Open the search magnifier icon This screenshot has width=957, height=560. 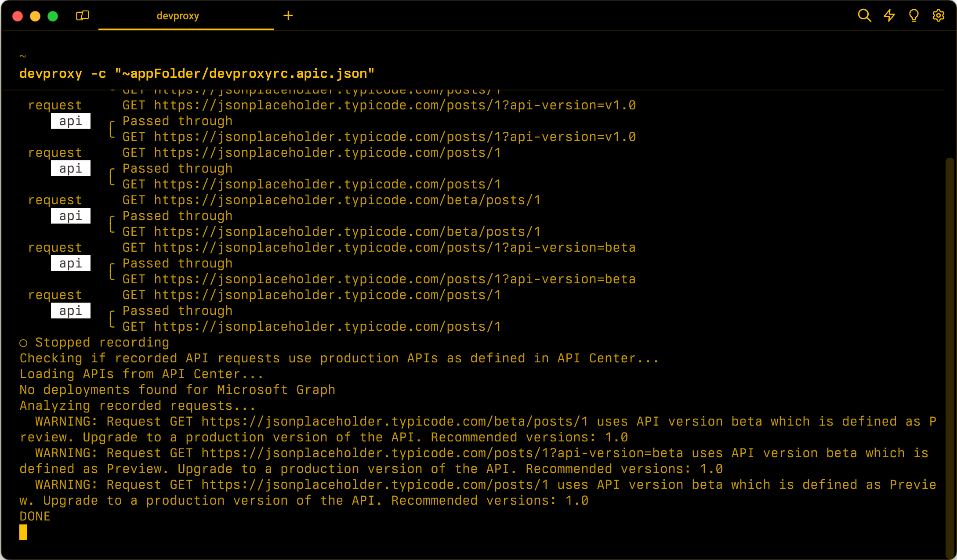click(x=864, y=16)
